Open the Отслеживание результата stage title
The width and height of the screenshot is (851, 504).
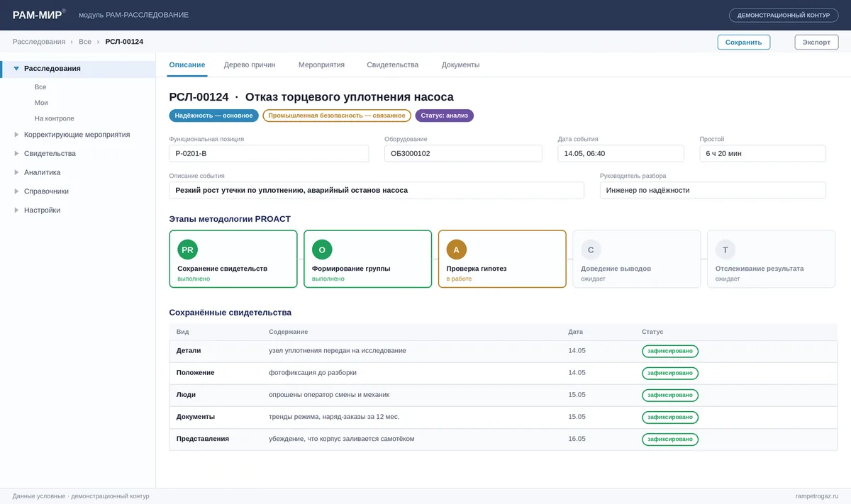pyautogui.click(x=760, y=269)
